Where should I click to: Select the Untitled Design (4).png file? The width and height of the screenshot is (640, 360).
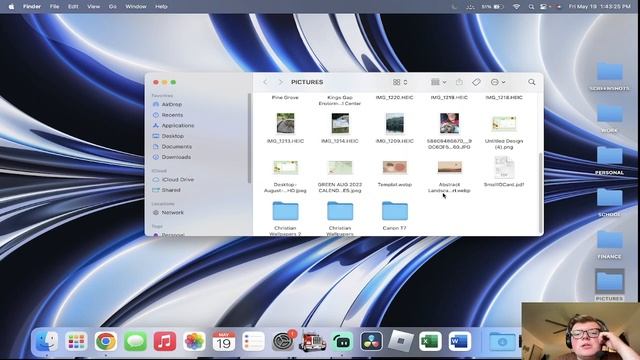pyautogui.click(x=504, y=124)
